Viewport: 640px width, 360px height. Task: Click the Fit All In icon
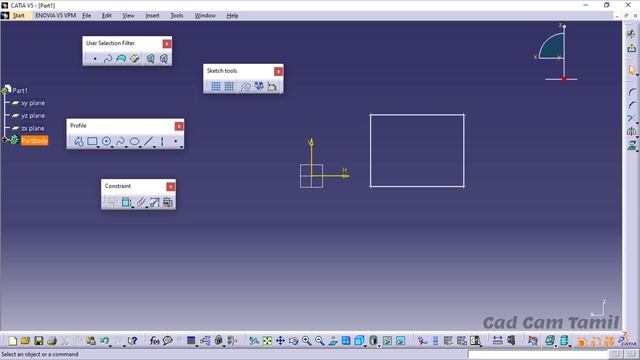click(267, 341)
